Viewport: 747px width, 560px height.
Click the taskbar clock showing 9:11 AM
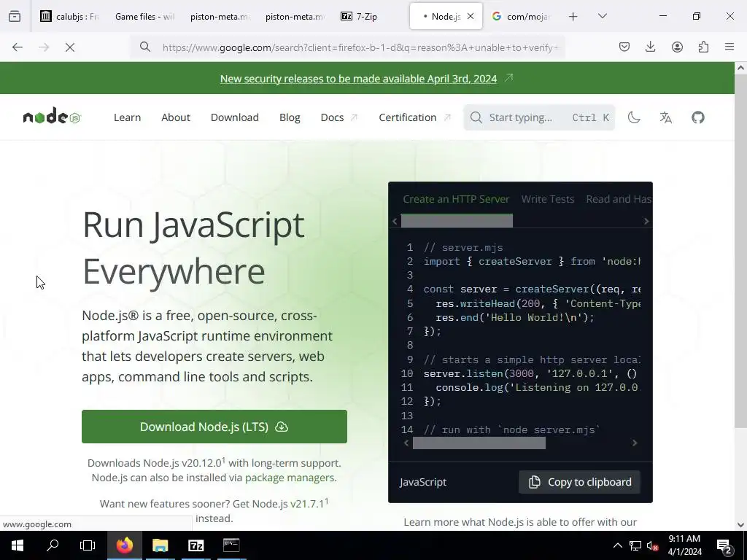(684, 545)
